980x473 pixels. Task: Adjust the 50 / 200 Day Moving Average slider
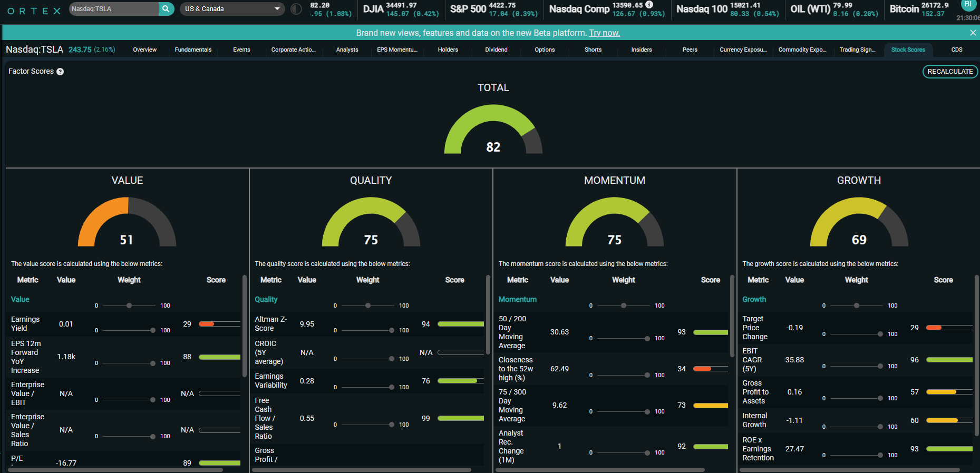(624, 338)
